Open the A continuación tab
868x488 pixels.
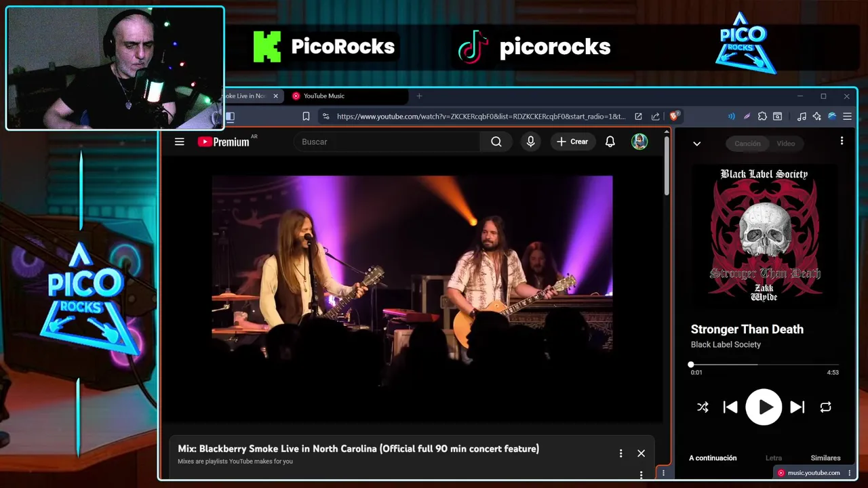coord(713,458)
